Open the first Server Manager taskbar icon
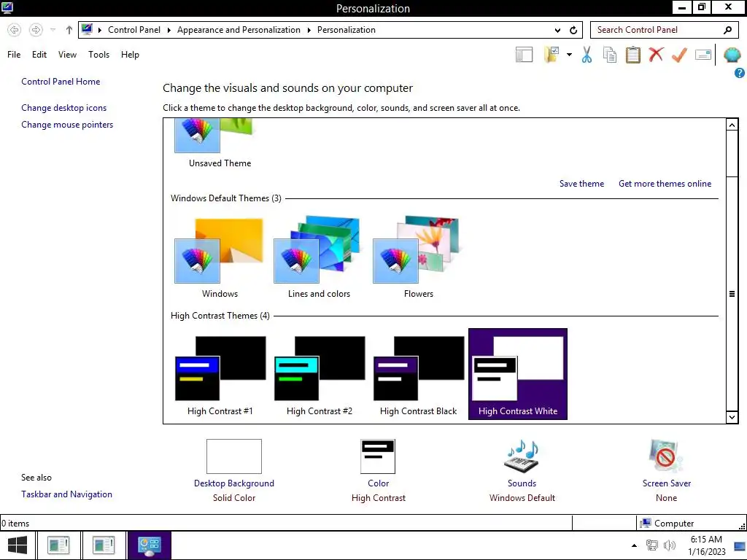Viewport: 747px width, 560px height. (x=58, y=545)
